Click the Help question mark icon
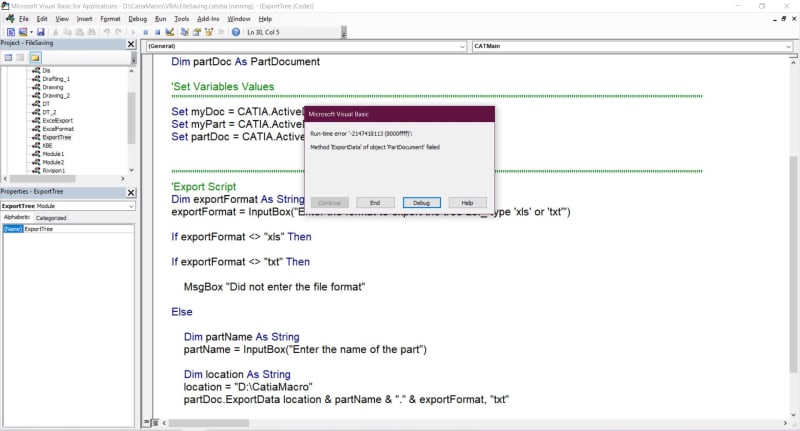Image resolution: width=800 pixels, height=431 pixels. pyautogui.click(x=236, y=32)
